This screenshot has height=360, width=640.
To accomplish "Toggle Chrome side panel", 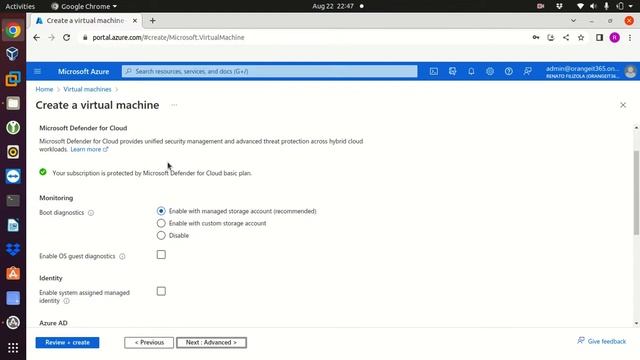I will click(599, 38).
